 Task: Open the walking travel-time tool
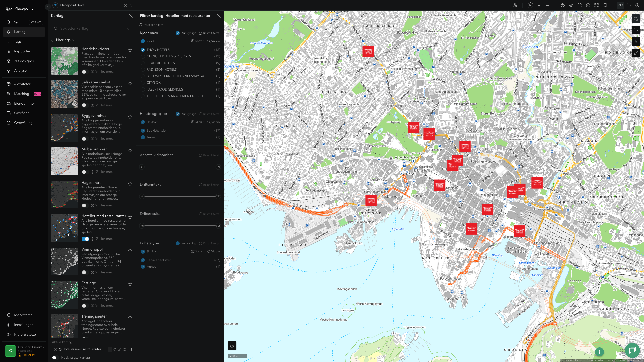pos(636,53)
